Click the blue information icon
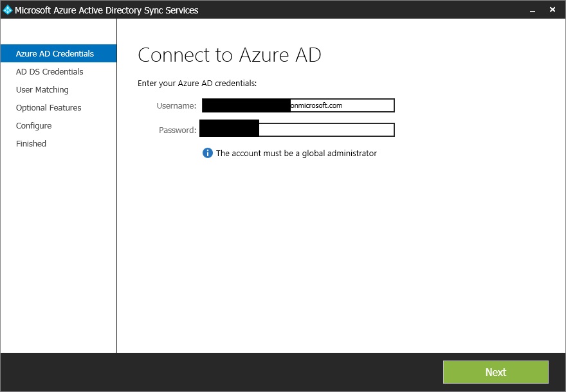Image resolution: width=566 pixels, height=392 pixels. click(x=208, y=153)
